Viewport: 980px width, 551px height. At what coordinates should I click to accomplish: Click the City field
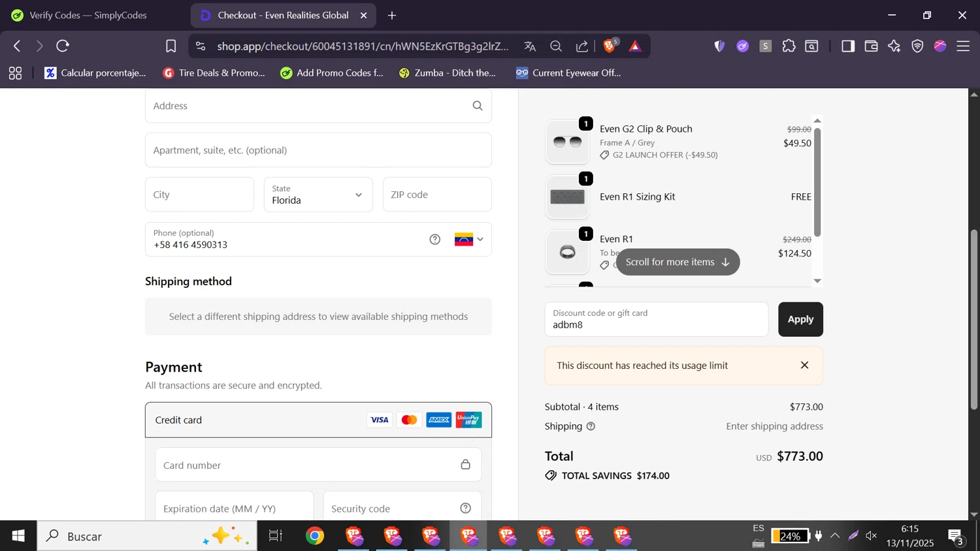(x=199, y=195)
